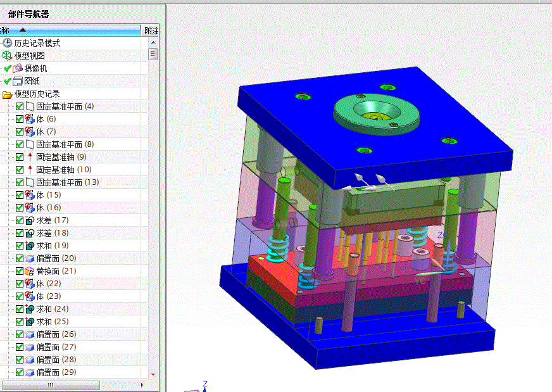Image resolution: width=552 pixels, height=392 pixels.
Task: Click the 图纸 drawing sheet icon
Action: click(18, 81)
